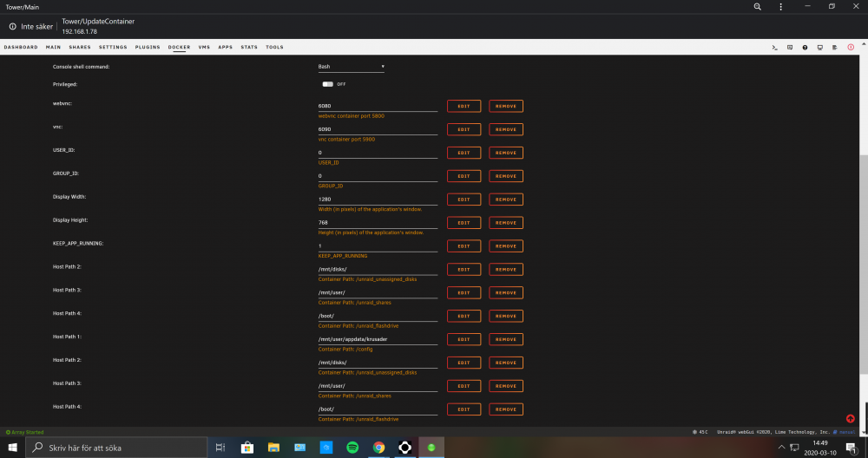The height and width of the screenshot is (458, 868).
Task: Select the Docker menu item
Action: [x=179, y=48]
